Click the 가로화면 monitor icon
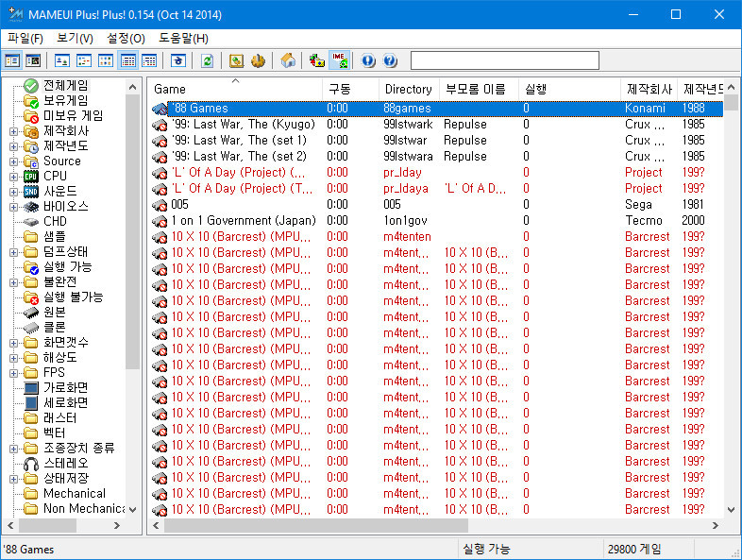 (x=31, y=388)
